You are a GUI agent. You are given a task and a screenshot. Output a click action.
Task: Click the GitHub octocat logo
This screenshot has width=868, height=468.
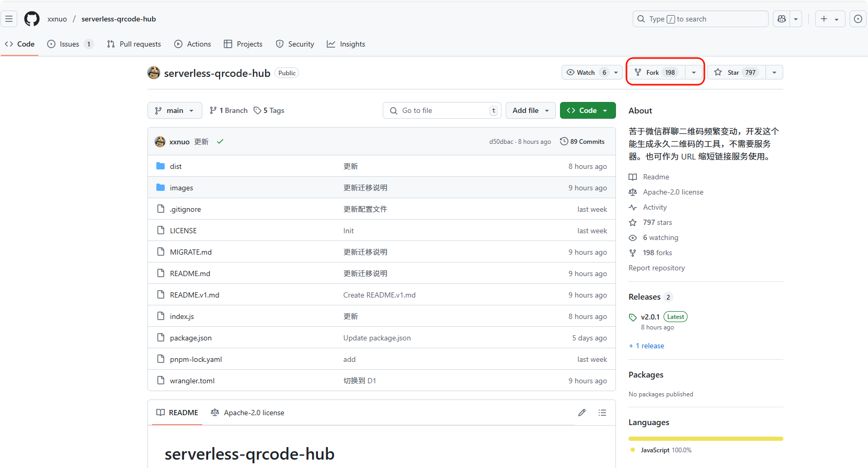32,19
